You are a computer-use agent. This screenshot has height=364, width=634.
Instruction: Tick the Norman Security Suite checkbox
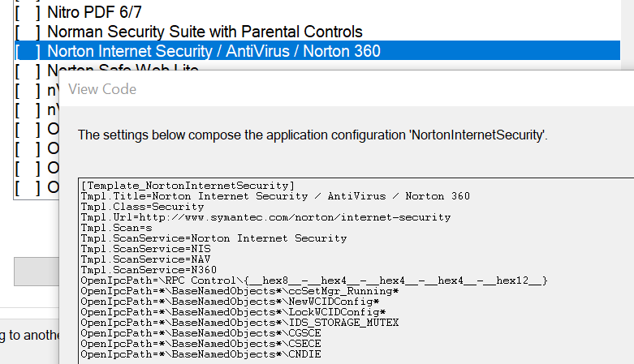(x=28, y=32)
